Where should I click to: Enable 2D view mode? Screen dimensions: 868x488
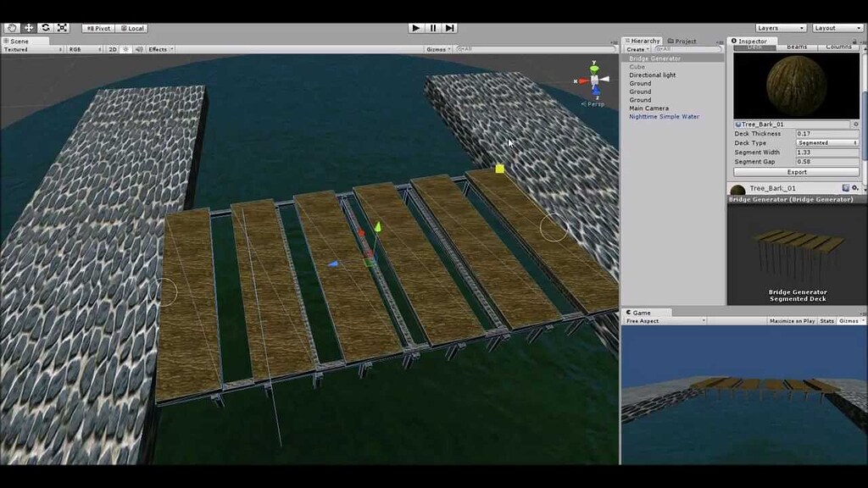click(113, 49)
